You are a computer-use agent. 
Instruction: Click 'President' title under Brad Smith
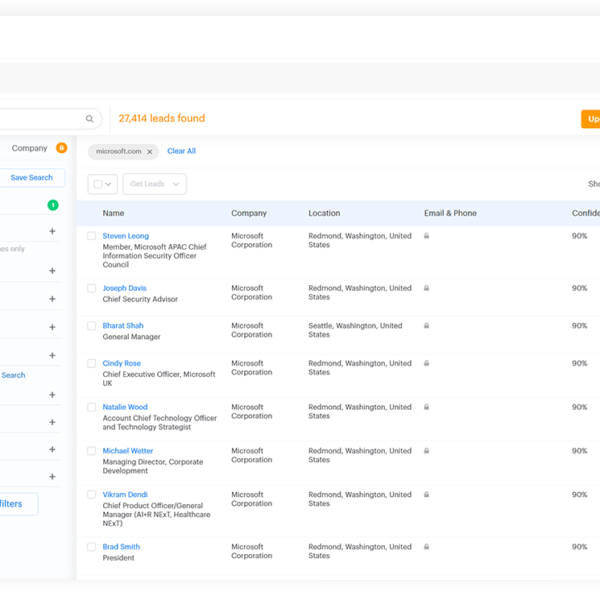pyautogui.click(x=118, y=558)
